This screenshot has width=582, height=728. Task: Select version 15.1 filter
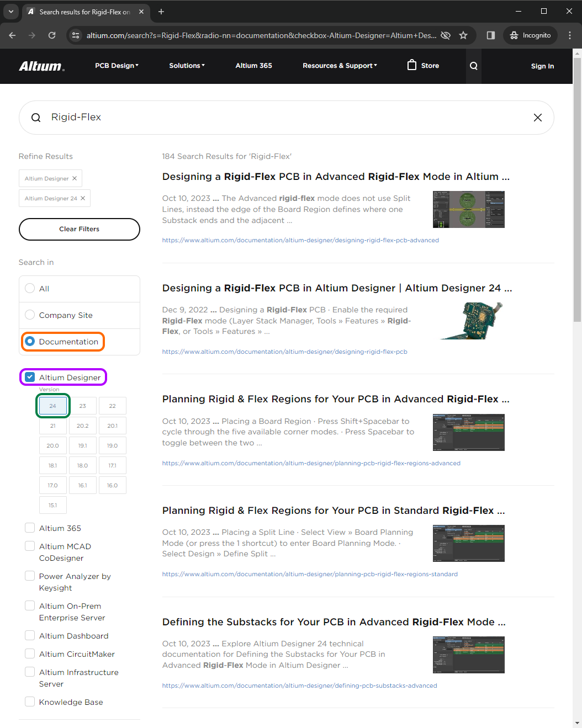[53, 506]
